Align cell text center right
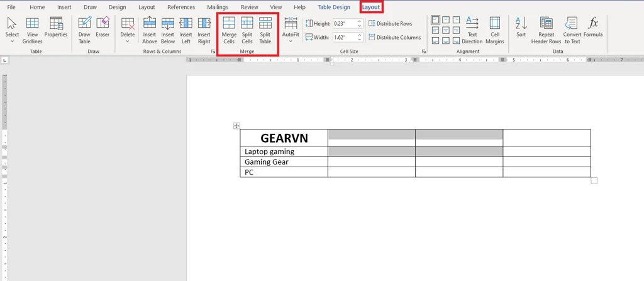Screen dimensions: 644x281 click(456, 30)
